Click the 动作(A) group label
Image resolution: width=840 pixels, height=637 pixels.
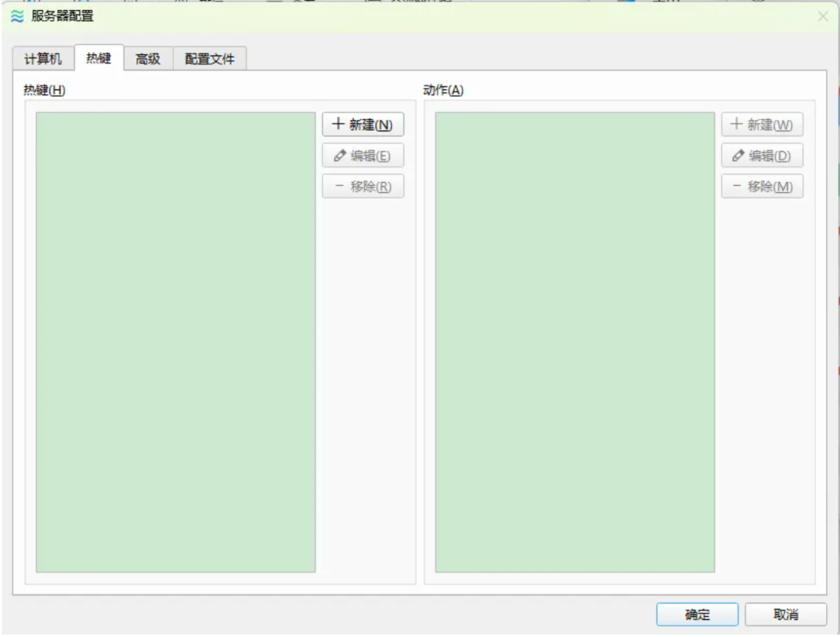point(443,90)
